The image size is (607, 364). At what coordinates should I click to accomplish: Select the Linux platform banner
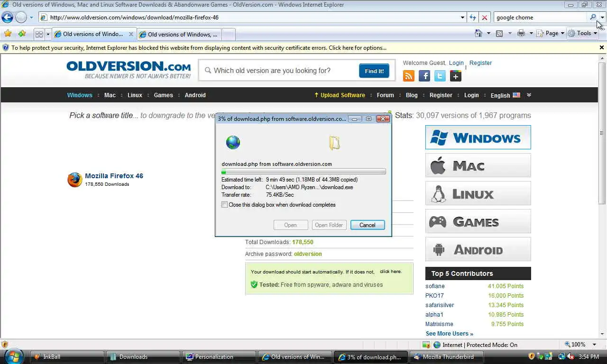coord(478,193)
